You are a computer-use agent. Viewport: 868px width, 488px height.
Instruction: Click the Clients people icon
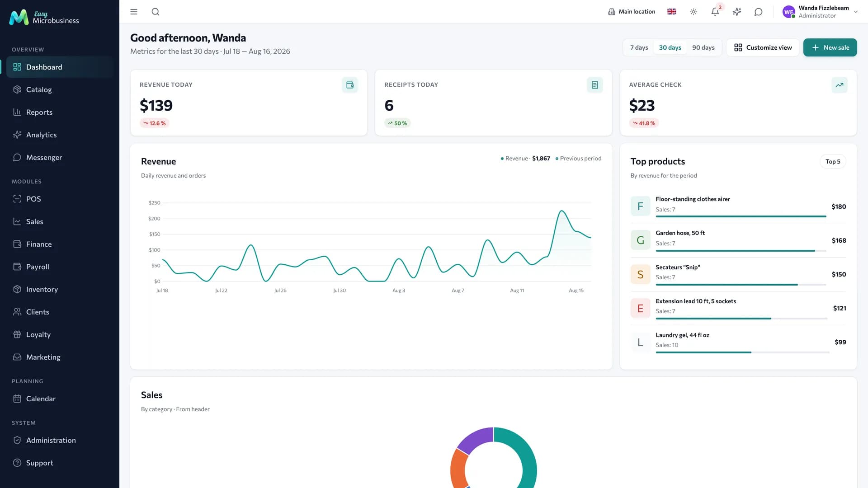[17, 312]
